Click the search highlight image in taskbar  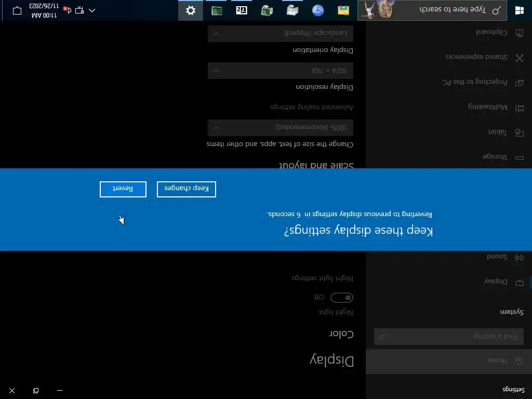pyautogui.click(x=378, y=9)
